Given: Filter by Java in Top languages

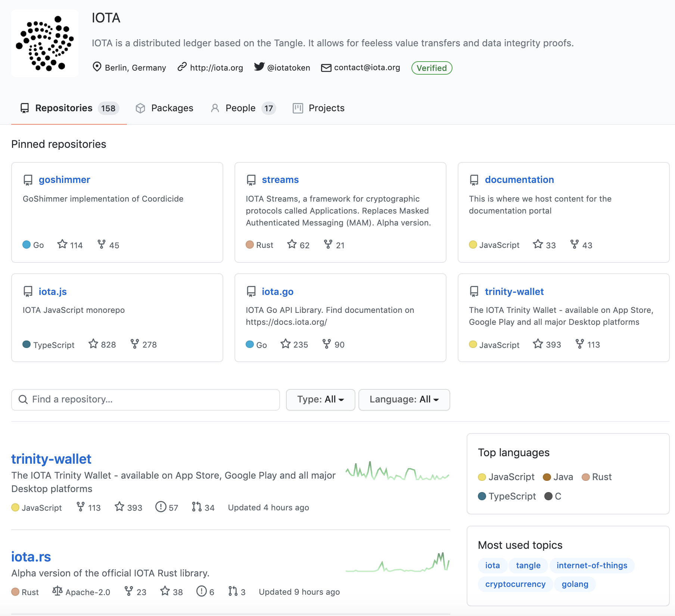Looking at the screenshot, I should point(558,477).
